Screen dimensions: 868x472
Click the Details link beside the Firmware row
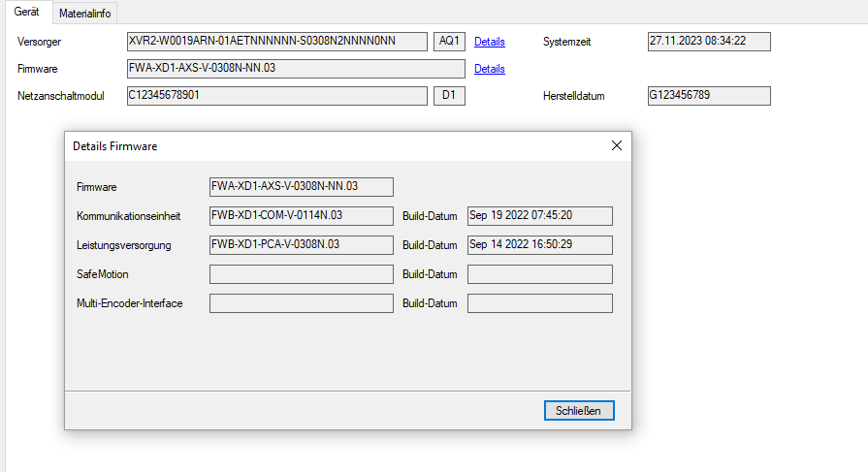[x=489, y=69]
